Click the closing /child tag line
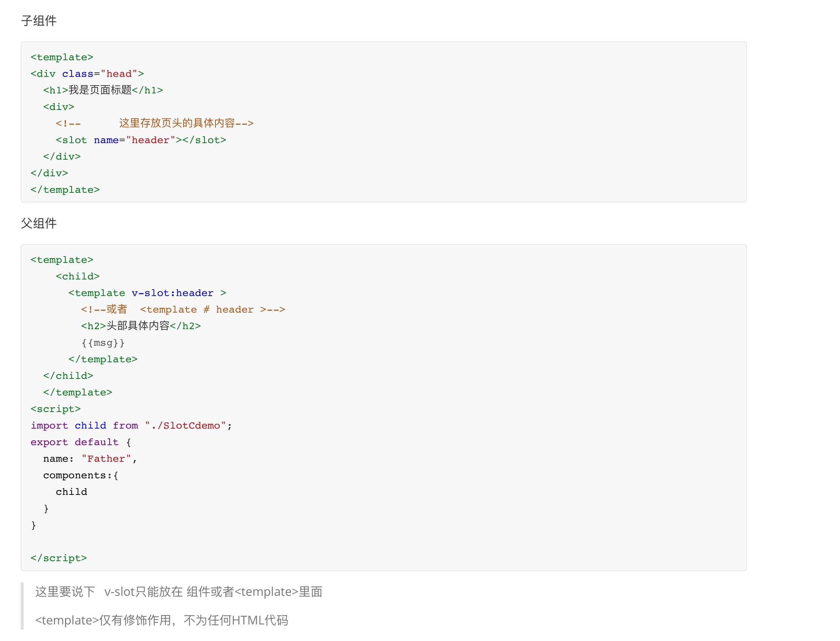Screen dimensions: 840x641 pyautogui.click(x=68, y=376)
